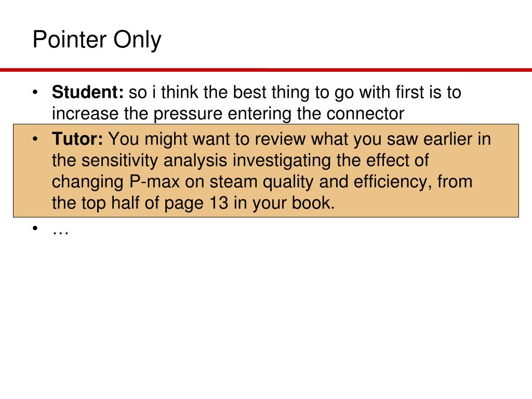Screen dimensions: 532x399
Task: Click the "Pointer Only" slide title
Action: (x=97, y=40)
